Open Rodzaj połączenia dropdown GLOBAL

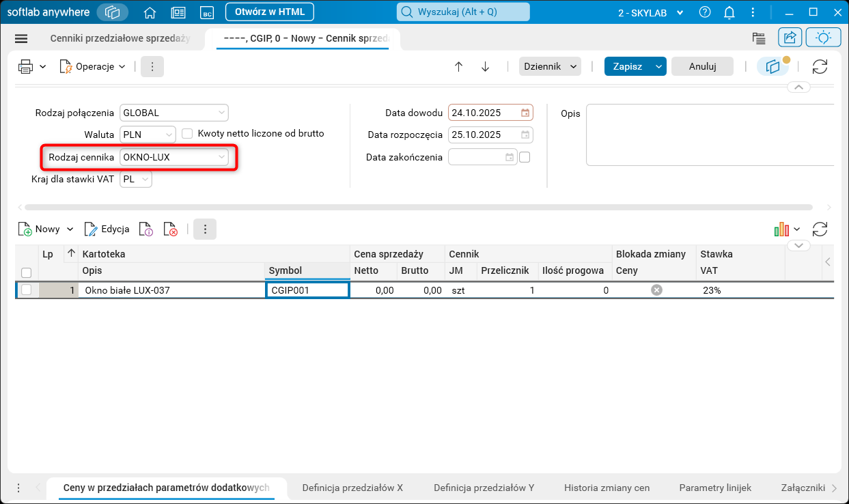click(174, 113)
